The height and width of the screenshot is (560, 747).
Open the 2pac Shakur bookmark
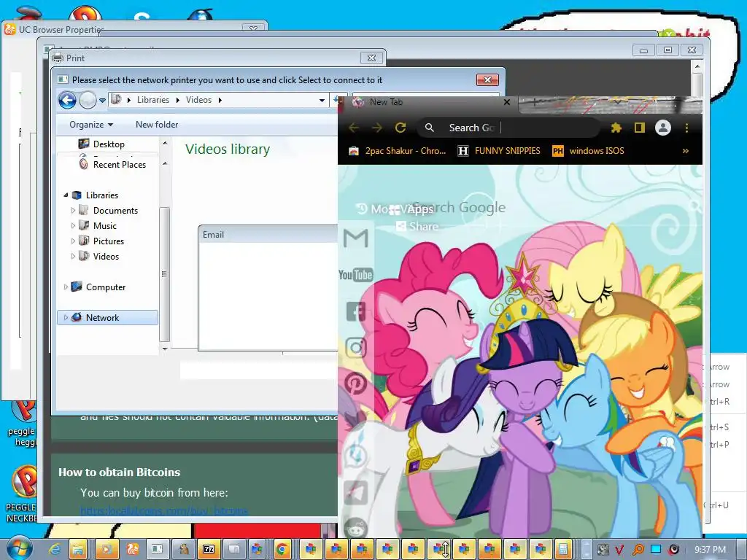pos(398,151)
